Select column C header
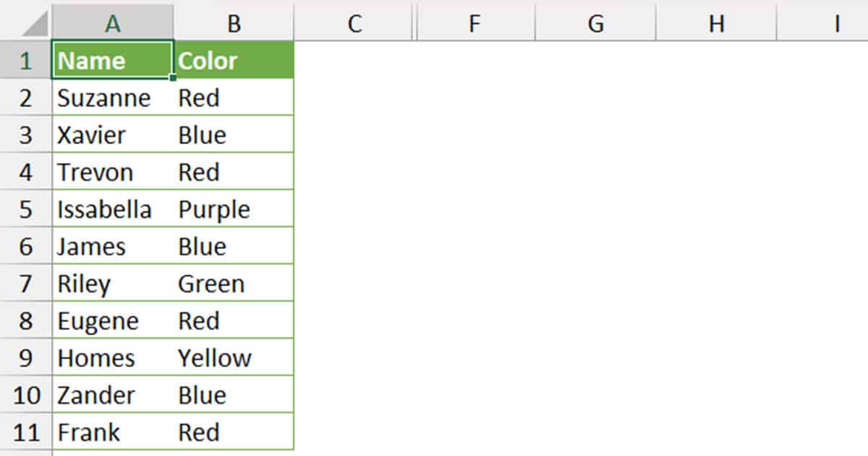Image resolution: width=868 pixels, height=456 pixels. point(354,22)
